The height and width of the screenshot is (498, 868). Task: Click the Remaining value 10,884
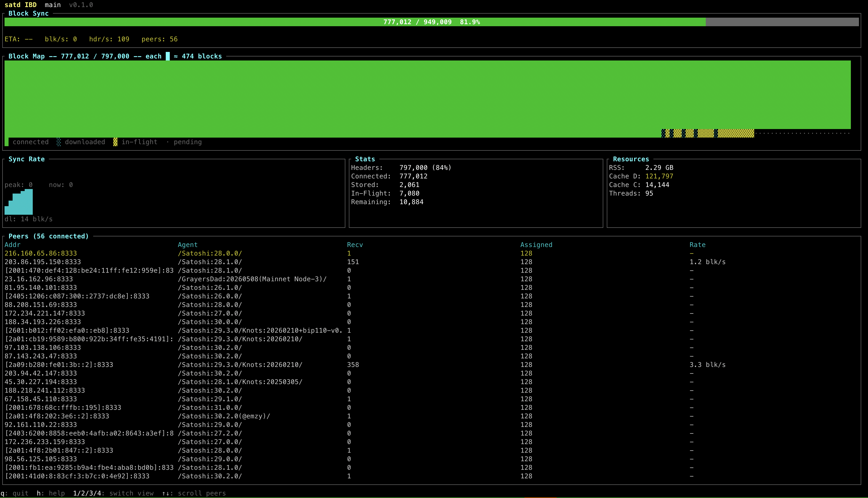411,202
